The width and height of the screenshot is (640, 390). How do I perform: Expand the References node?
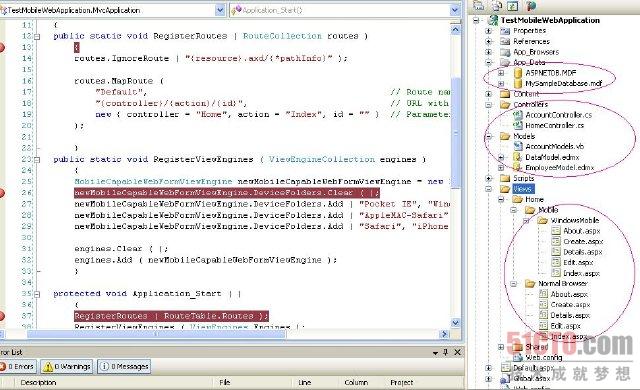(489, 41)
